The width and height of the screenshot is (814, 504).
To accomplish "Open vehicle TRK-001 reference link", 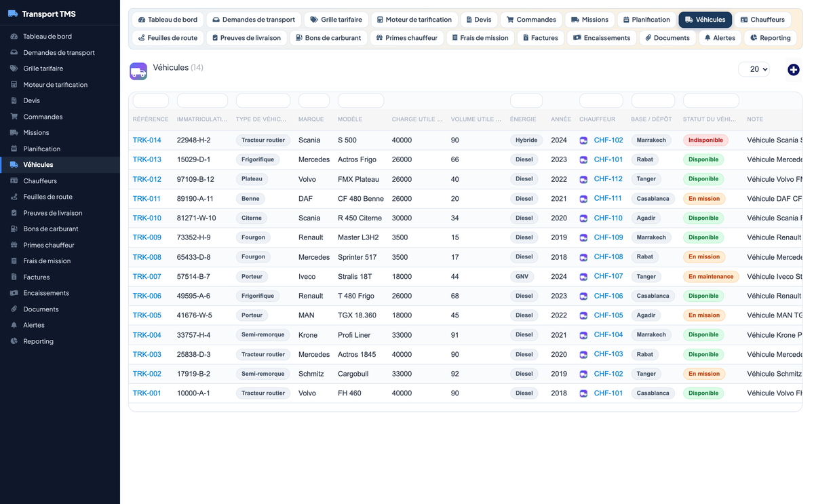I will pos(147,393).
